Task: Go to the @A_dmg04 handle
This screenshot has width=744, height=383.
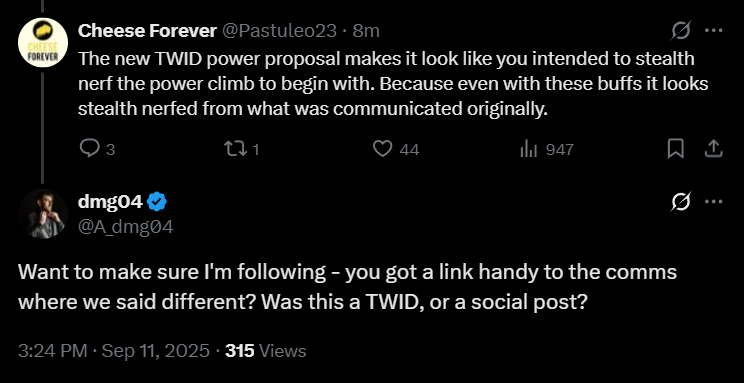Action: (126, 227)
